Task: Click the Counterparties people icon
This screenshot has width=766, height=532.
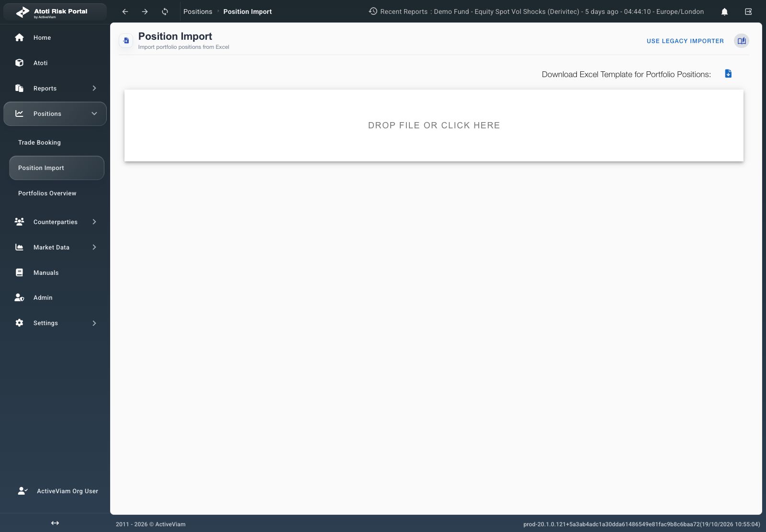Action: (x=19, y=222)
